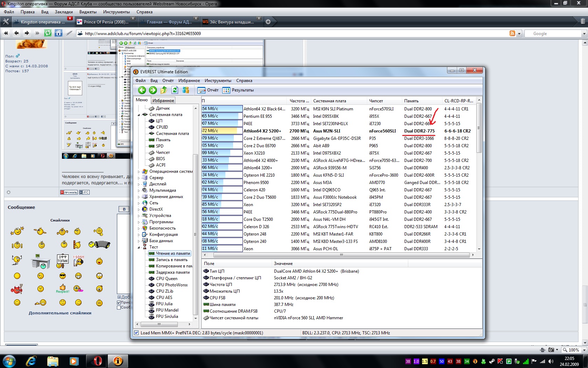Open the Результаты toolbar button
Viewport: 588px width, 368px height.
tap(238, 90)
